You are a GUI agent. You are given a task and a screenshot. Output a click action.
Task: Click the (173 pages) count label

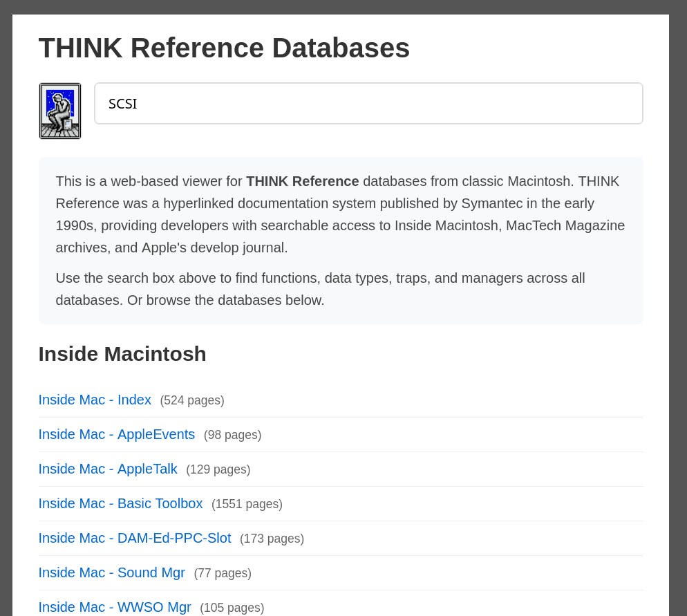[272, 539]
